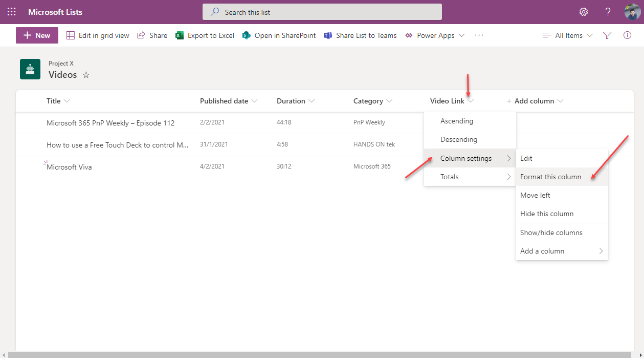Click the horizontal scrollbar at bottom
Screen dimensions: 644x358
(317, 354)
